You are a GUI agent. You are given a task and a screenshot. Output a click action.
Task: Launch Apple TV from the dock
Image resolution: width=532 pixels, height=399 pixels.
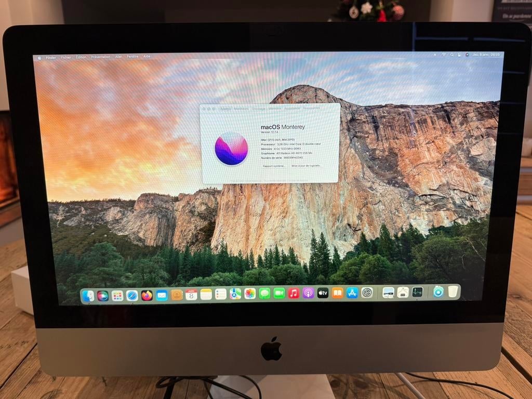coord(323,292)
